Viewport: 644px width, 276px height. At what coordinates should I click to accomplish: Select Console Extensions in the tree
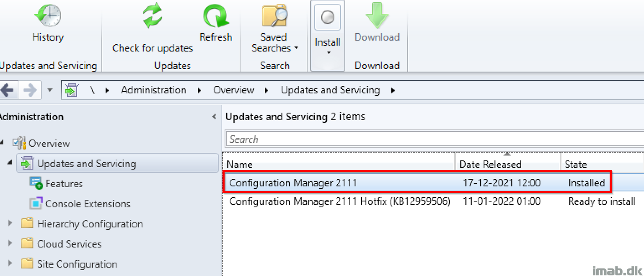click(88, 204)
